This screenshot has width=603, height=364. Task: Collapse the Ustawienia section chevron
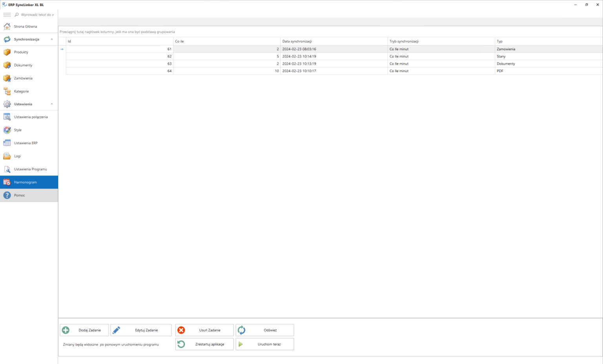pos(51,104)
